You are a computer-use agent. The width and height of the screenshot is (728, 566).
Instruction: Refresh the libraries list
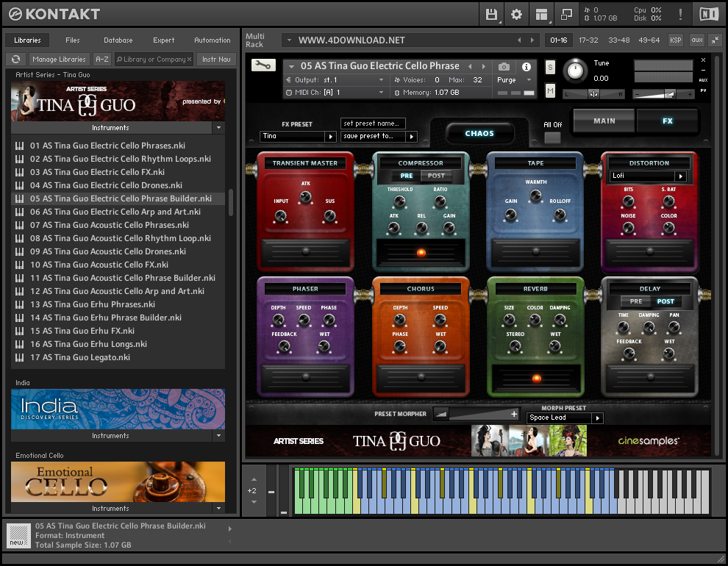pos(15,60)
